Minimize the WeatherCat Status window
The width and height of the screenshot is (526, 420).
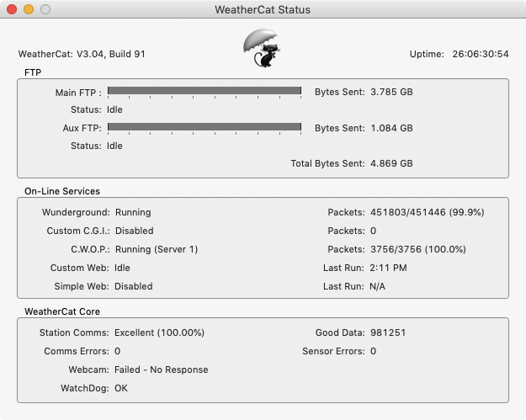click(x=29, y=9)
